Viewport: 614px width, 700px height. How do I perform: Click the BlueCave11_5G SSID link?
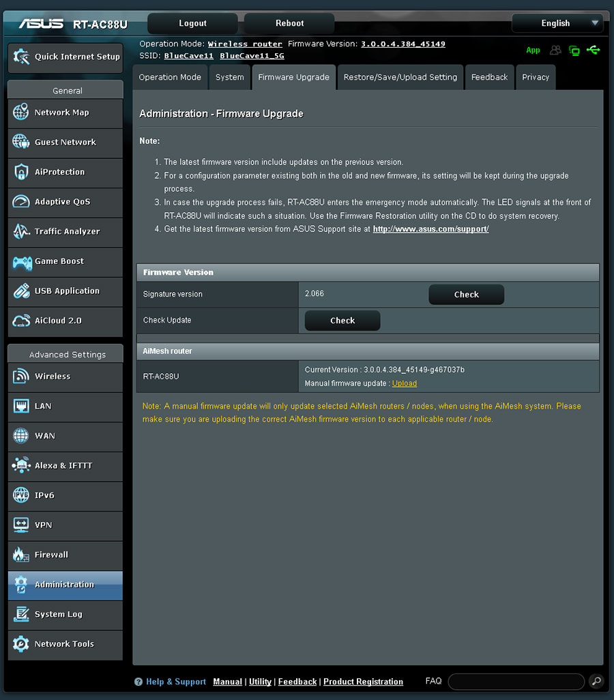point(252,56)
